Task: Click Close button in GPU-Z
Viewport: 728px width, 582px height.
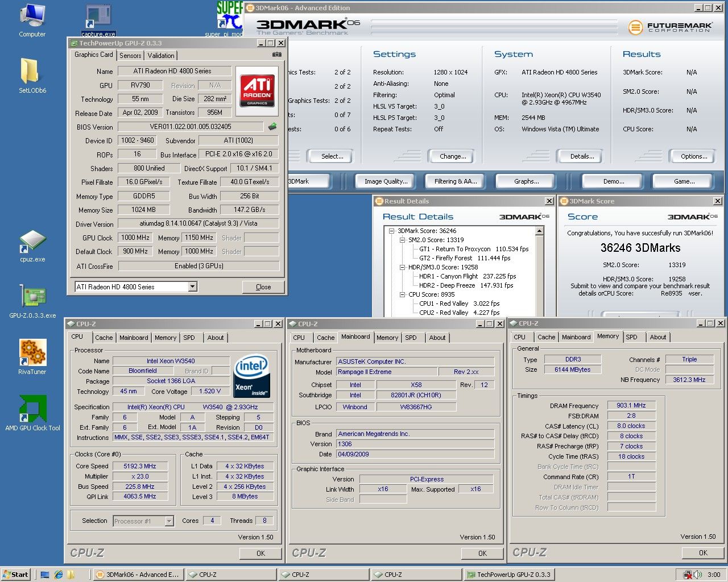Action: [x=263, y=287]
